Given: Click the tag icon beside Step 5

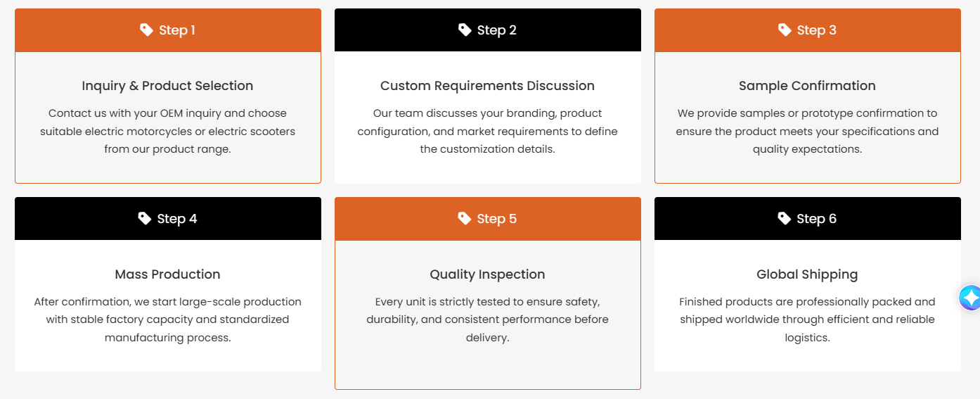Looking at the screenshot, I should point(465,218).
